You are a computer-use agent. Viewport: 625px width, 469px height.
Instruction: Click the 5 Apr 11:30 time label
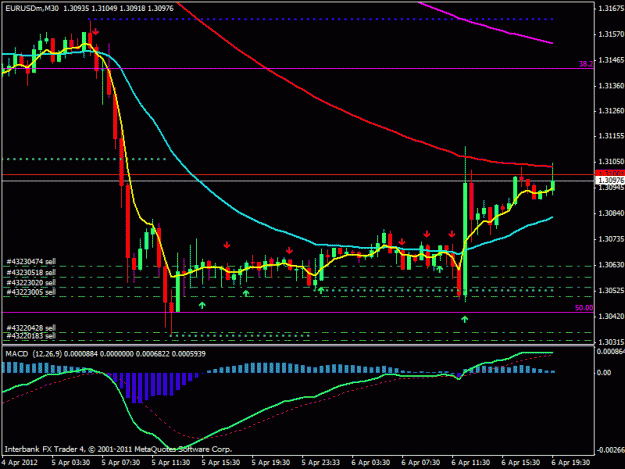(x=171, y=462)
